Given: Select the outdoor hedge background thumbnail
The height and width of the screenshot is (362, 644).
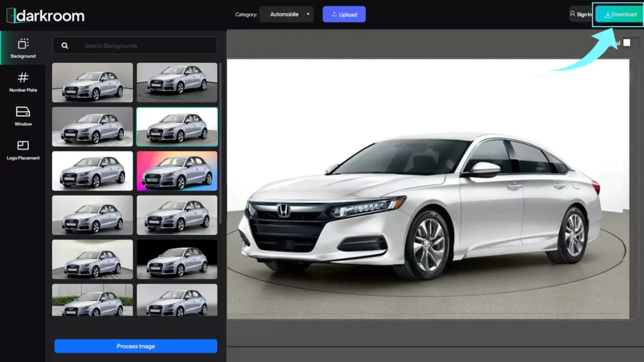Looking at the screenshot, I should point(92,300).
